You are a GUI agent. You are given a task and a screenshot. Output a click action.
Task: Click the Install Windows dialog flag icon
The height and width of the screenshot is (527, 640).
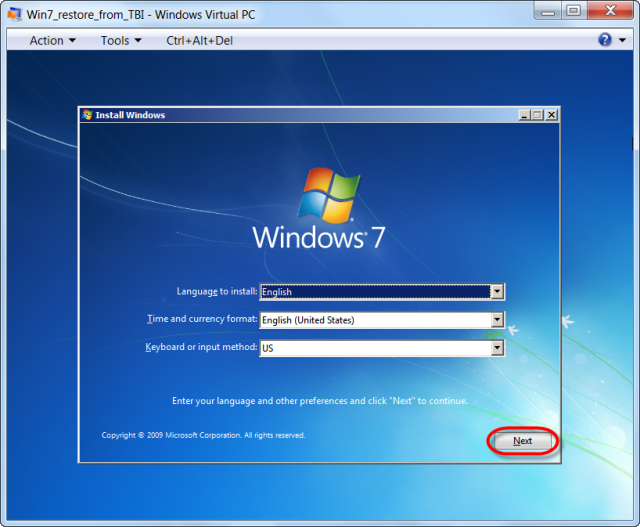point(87,115)
